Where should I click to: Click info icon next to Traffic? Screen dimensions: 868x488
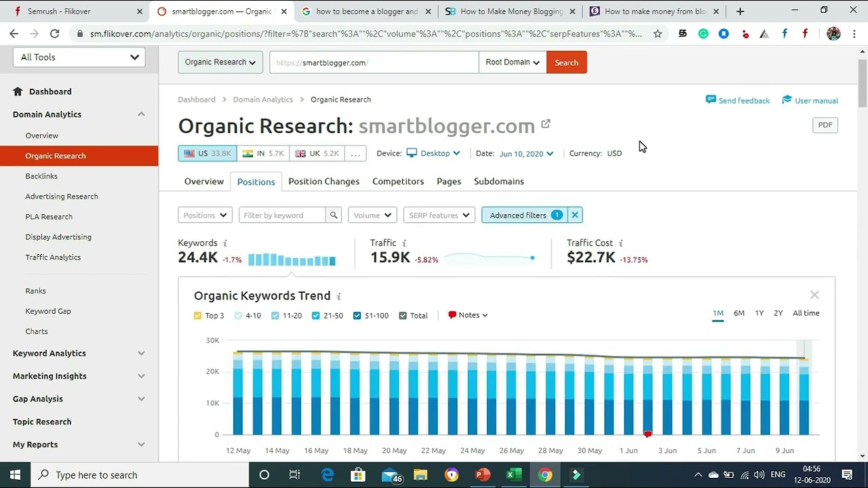click(x=404, y=243)
